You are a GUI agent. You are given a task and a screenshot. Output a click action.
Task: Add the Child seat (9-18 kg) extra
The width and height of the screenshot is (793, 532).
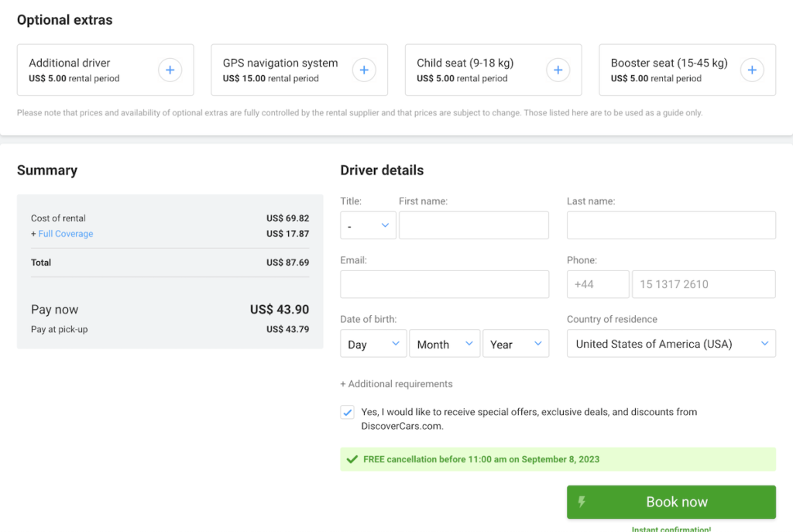[558, 70]
